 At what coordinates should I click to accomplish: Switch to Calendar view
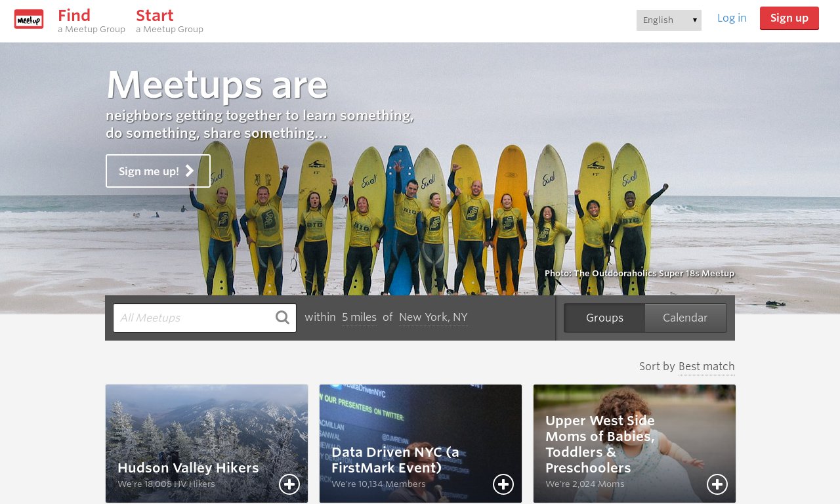pos(685,318)
